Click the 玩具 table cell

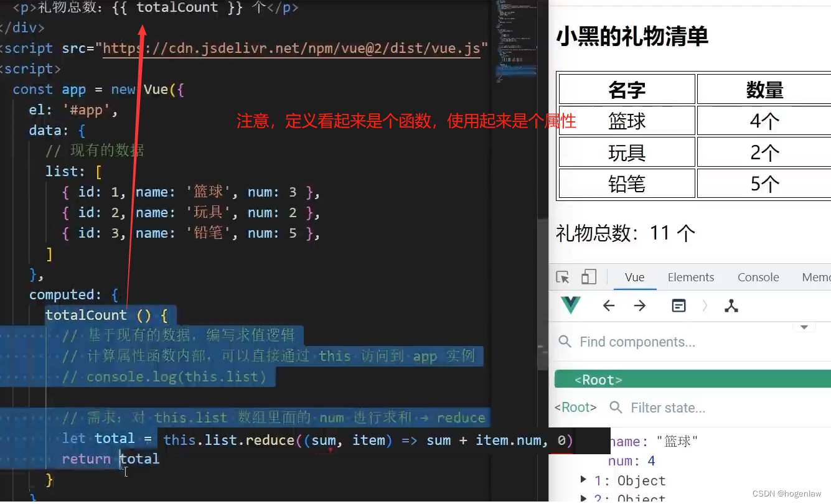coord(627,152)
